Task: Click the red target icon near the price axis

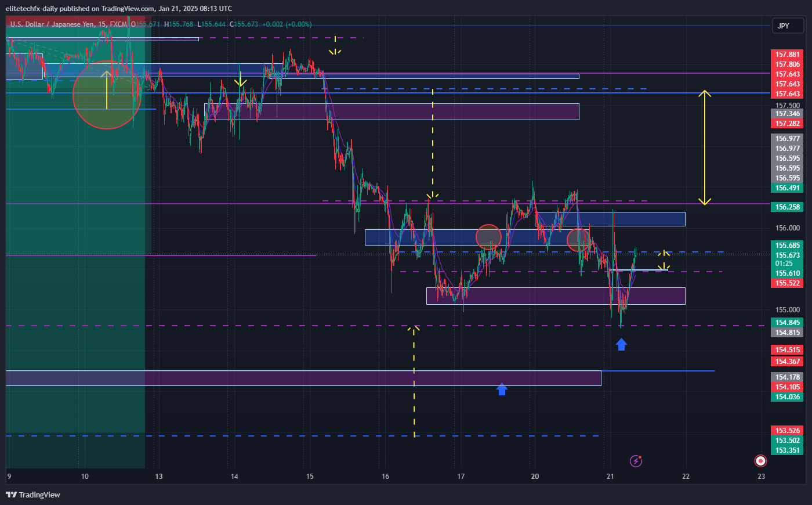Action: 760,461
